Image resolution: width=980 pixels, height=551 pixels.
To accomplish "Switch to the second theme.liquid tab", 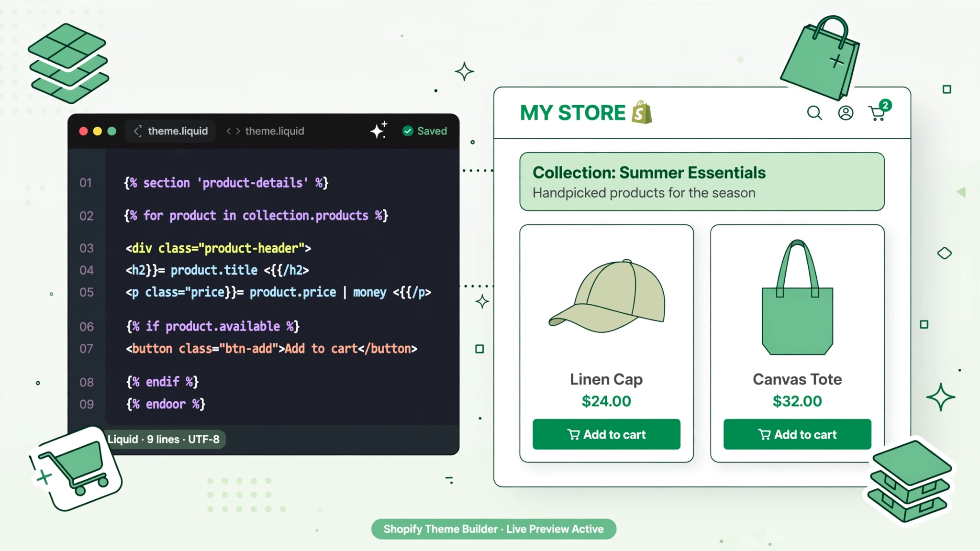I will coord(265,131).
